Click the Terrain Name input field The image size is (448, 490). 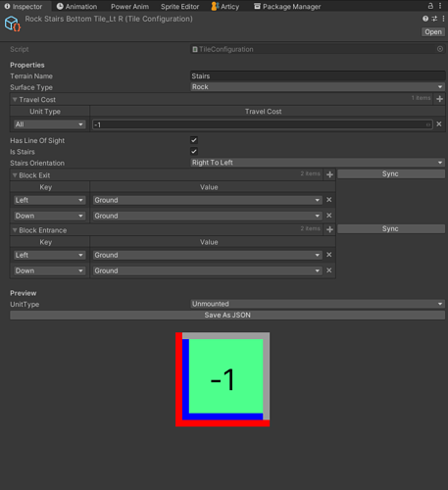pos(318,76)
